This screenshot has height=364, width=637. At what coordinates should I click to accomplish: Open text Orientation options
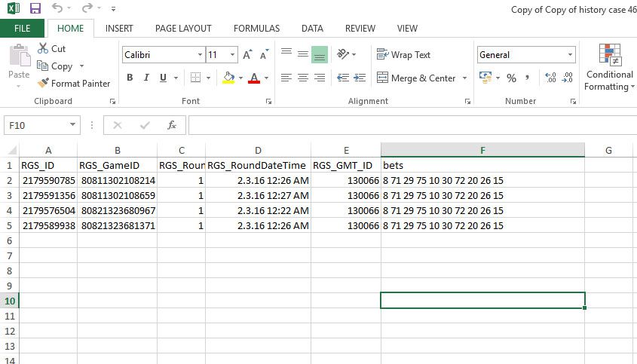(x=346, y=54)
